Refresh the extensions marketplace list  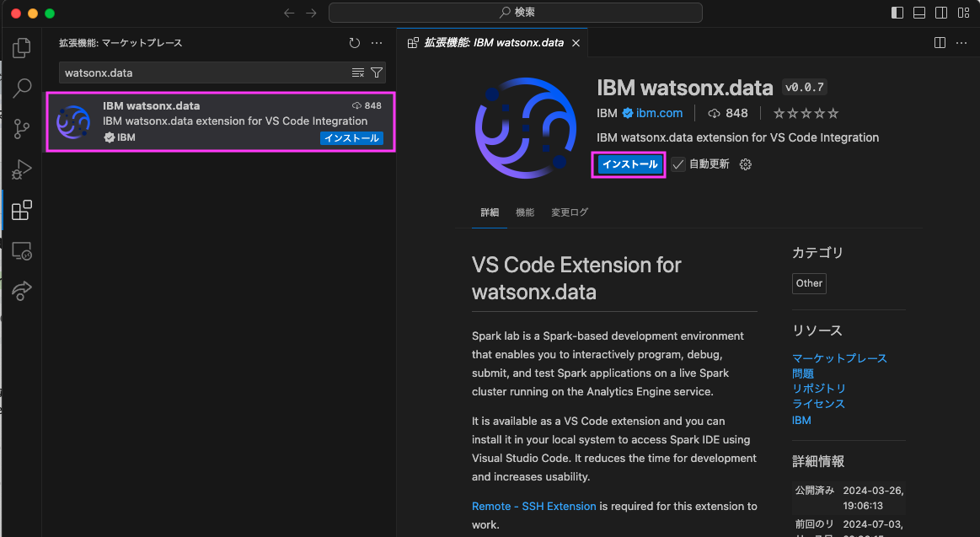[355, 42]
